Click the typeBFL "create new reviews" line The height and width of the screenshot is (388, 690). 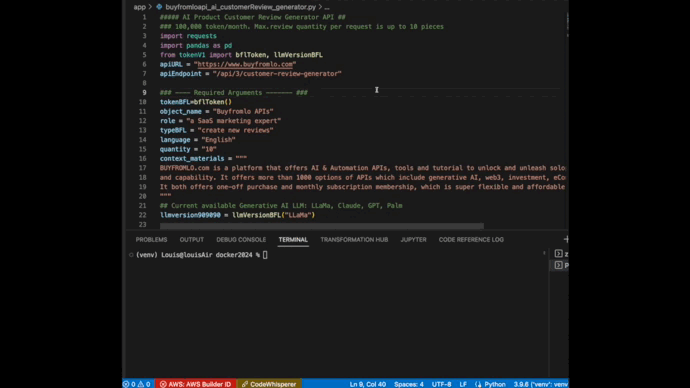(217, 130)
